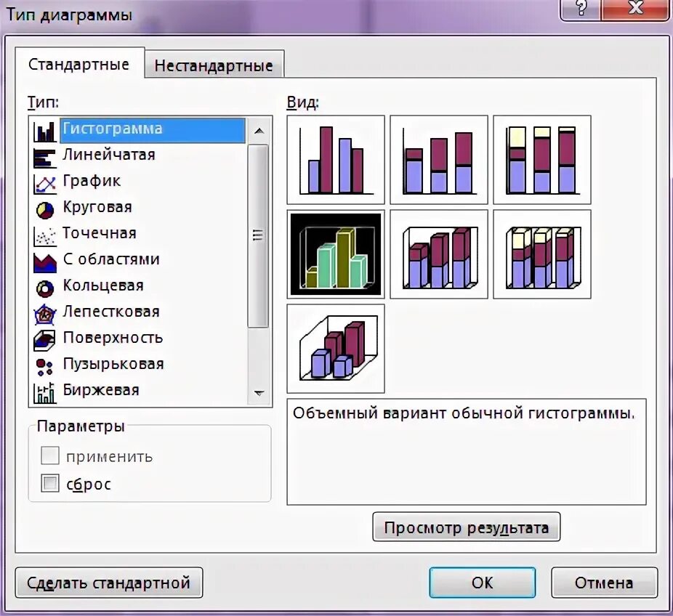Viewport: 673px width, 616px height.
Task: Select the Биржевая list entry text
Action: 101,390
